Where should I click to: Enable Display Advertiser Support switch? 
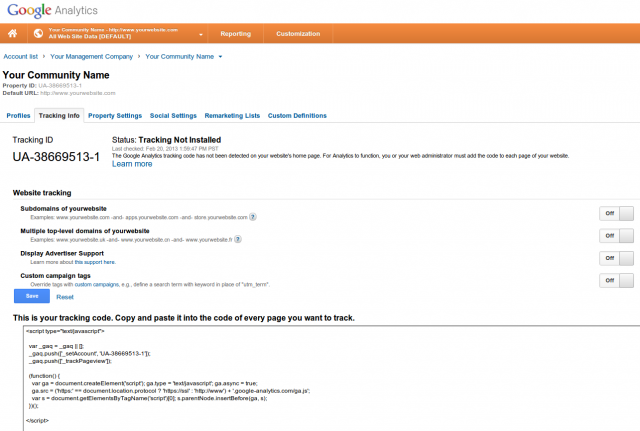click(616, 258)
